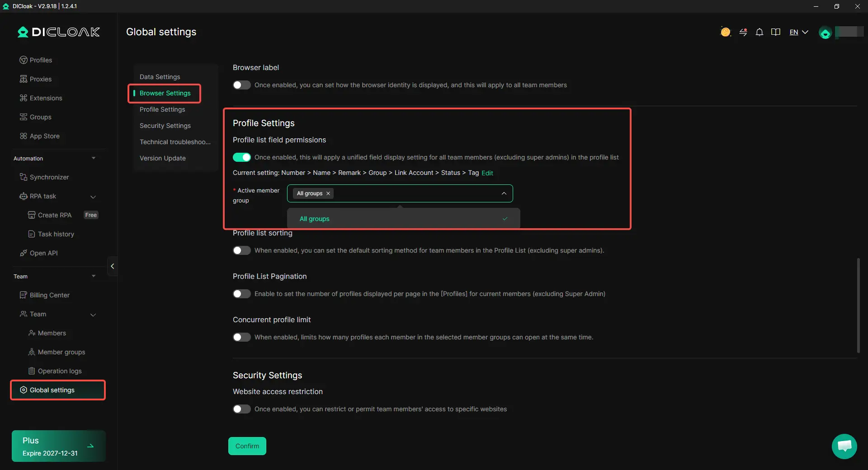Image resolution: width=868 pixels, height=470 pixels.
Task: Open the documentation book icon
Action: point(776,32)
